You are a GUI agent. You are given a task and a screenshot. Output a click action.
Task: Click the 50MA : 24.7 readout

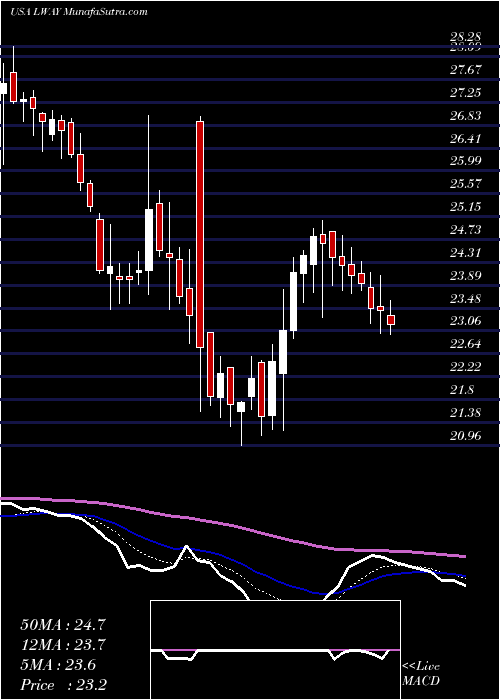63,625
